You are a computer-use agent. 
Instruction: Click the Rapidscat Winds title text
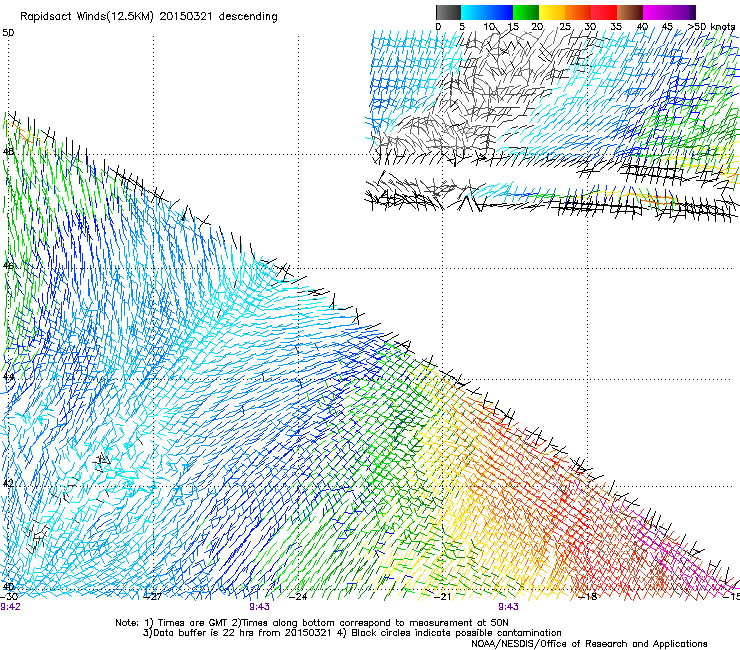tap(149, 17)
